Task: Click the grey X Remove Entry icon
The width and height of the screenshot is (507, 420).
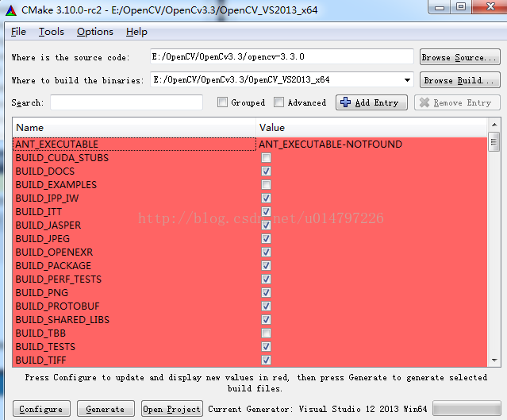Action: point(424,102)
